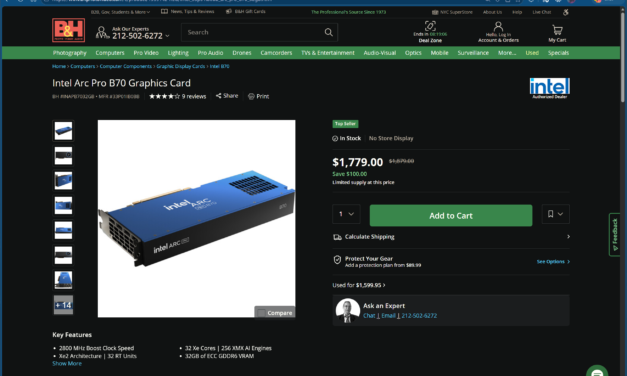Viewport: 627px width, 376px height.
Task: Click the expert's avatar photo
Action: pyautogui.click(x=347, y=310)
